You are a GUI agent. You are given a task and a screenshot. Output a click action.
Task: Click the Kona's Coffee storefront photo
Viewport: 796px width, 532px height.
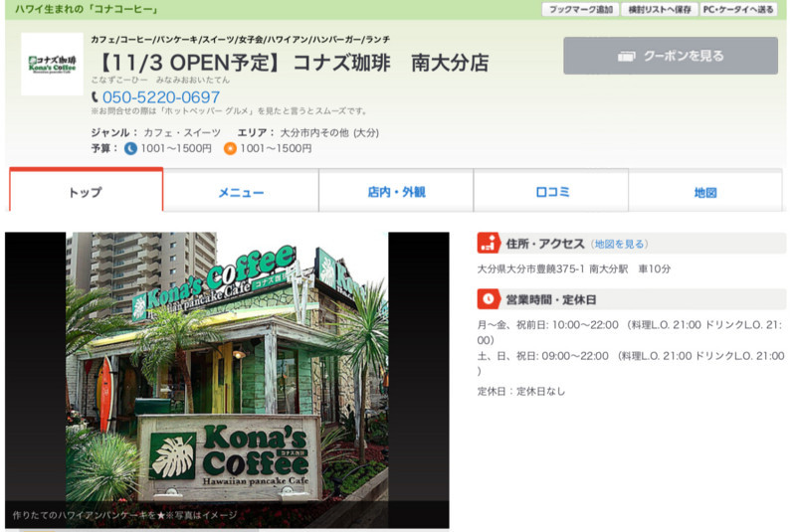[227, 381]
